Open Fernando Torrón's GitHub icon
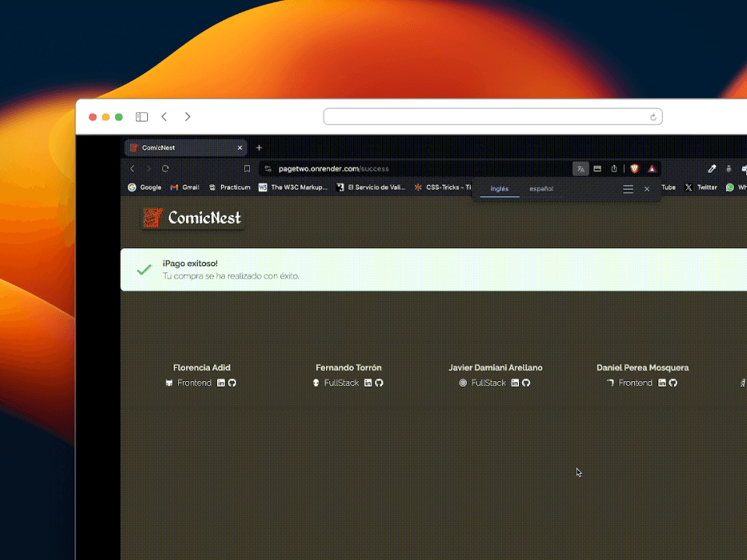Screen dimensions: 747x560 coord(379,383)
